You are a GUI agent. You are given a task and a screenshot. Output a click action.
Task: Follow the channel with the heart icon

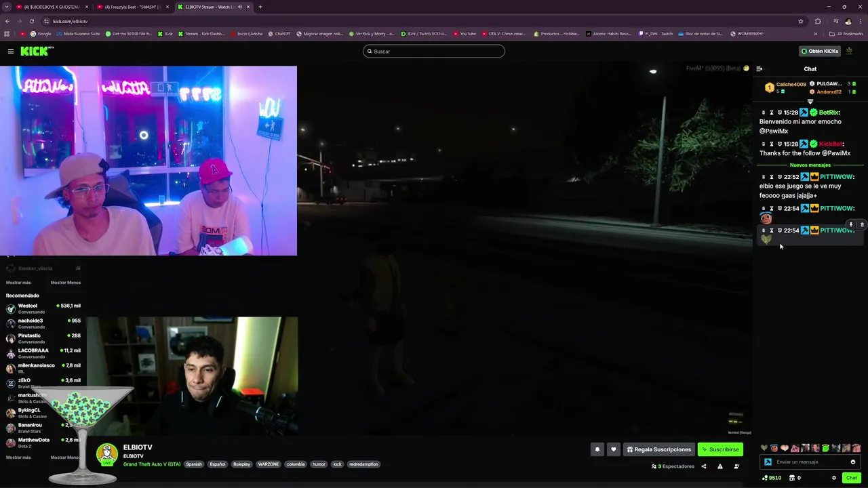click(614, 449)
